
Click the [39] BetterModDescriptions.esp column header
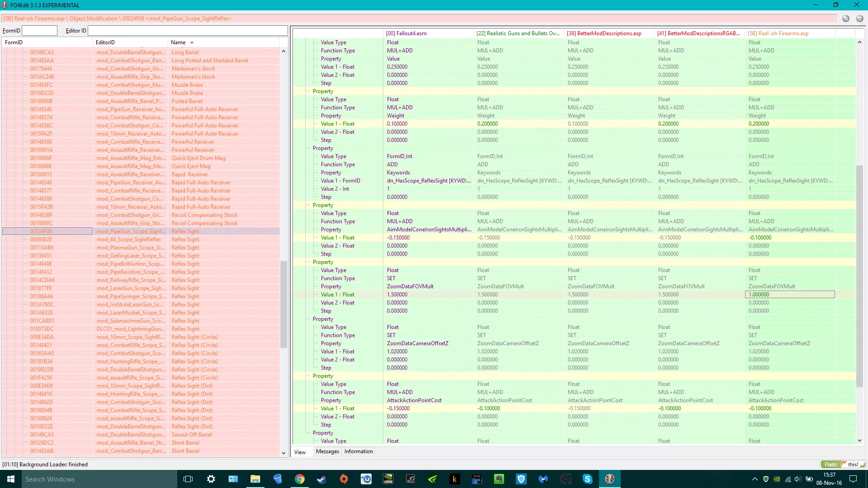pyautogui.click(x=609, y=33)
